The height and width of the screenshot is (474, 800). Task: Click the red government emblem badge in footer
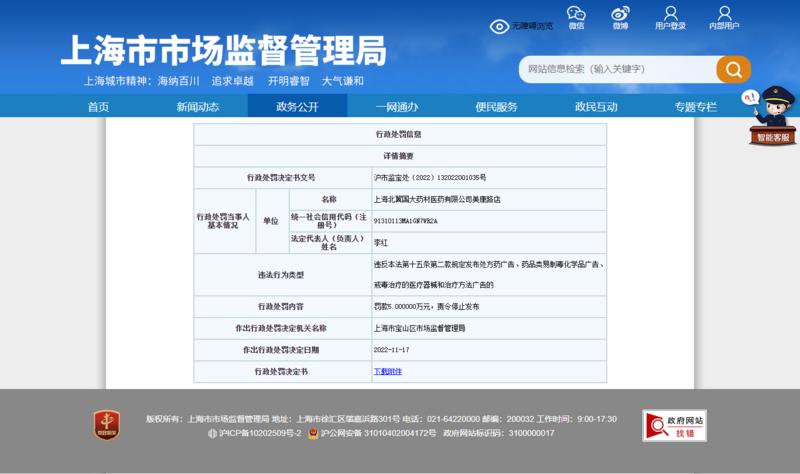pyautogui.click(x=107, y=425)
